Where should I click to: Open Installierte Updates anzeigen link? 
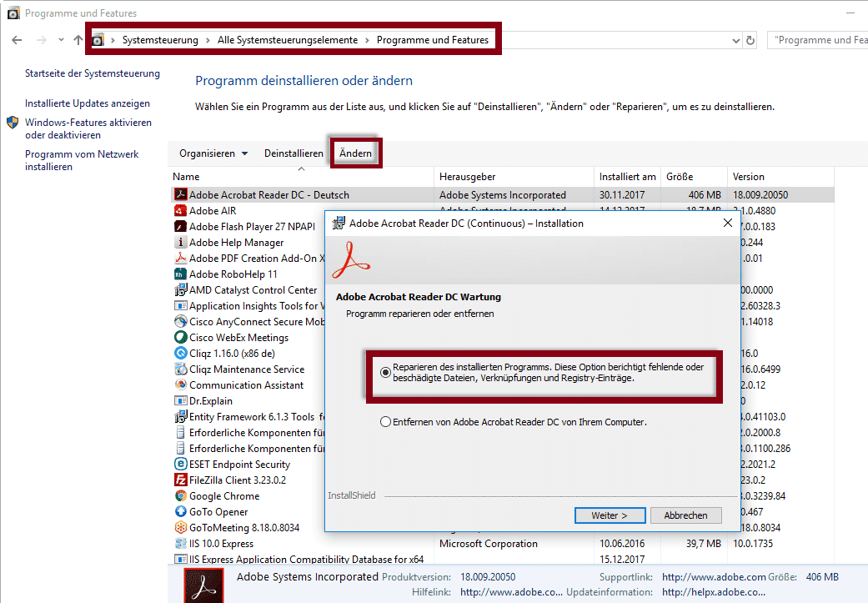coord(87,103)
